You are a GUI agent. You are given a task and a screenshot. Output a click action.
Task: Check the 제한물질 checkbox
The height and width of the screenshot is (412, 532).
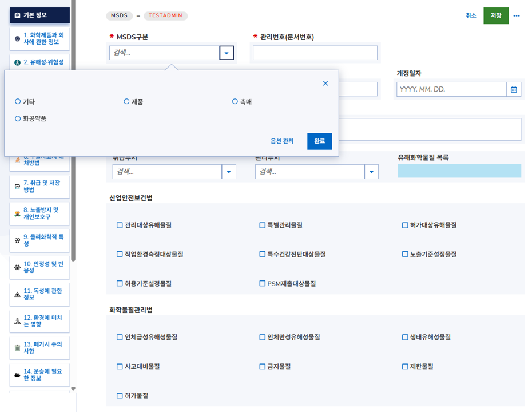coord(405,367)
